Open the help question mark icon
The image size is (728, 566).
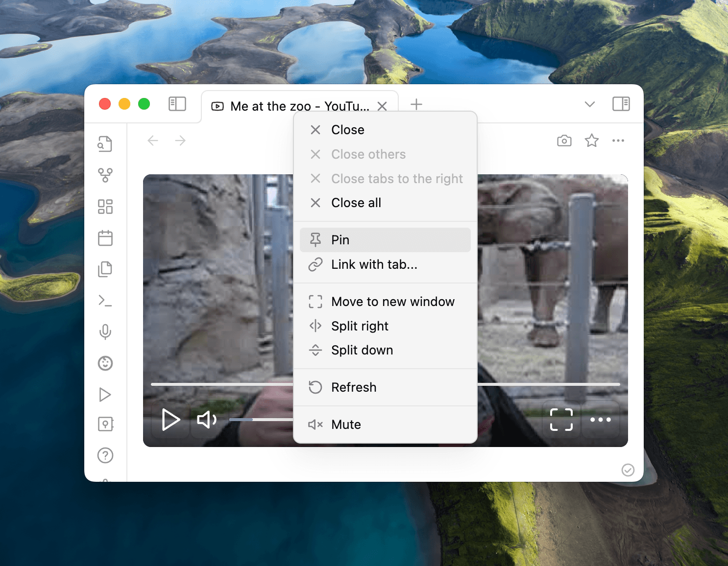(105, 455)
